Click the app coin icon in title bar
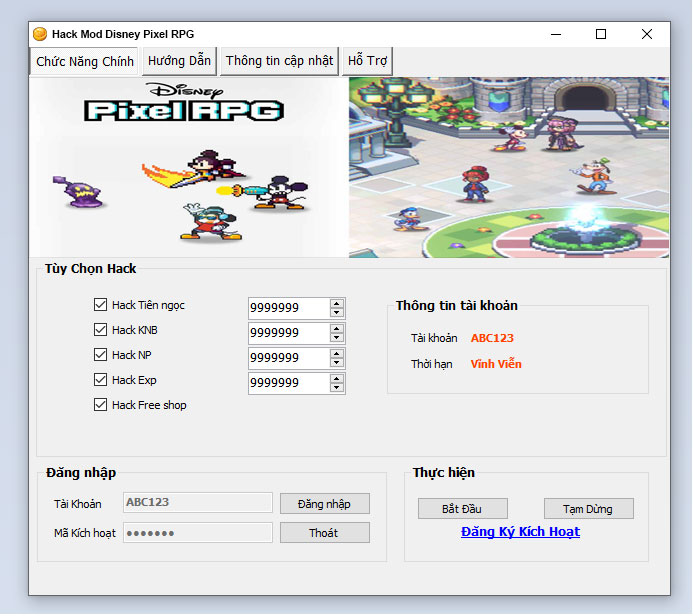Viewport: 693px width, 616px height. (40, 34)
